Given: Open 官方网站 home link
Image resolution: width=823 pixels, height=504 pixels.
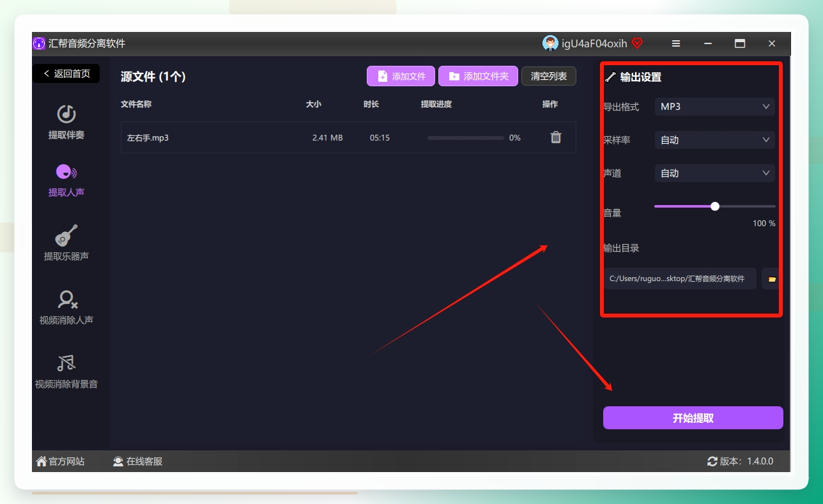Looking at the screenshot, I should coord(61,461).
